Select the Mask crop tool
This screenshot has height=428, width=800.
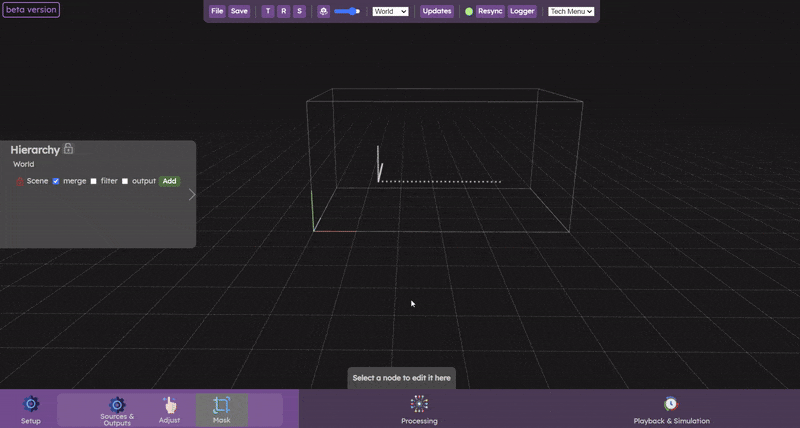[221, 410]
